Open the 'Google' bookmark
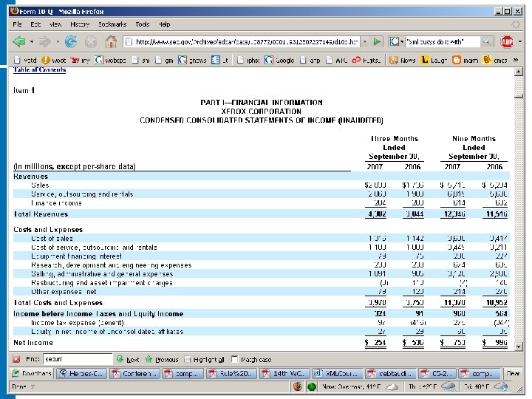The height and width of the screenshot is (399, 532). (x=279, y=60)
